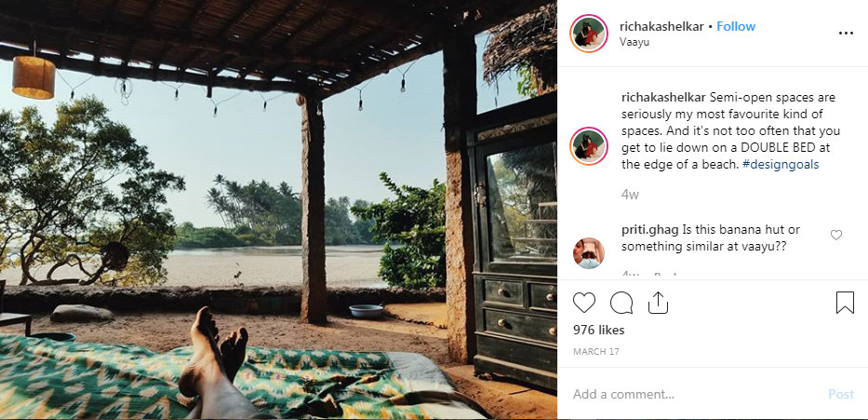868x420 pixels.
Task: Focus the Add a comment field
Action: pyautogui.click(x=693, y=395)
